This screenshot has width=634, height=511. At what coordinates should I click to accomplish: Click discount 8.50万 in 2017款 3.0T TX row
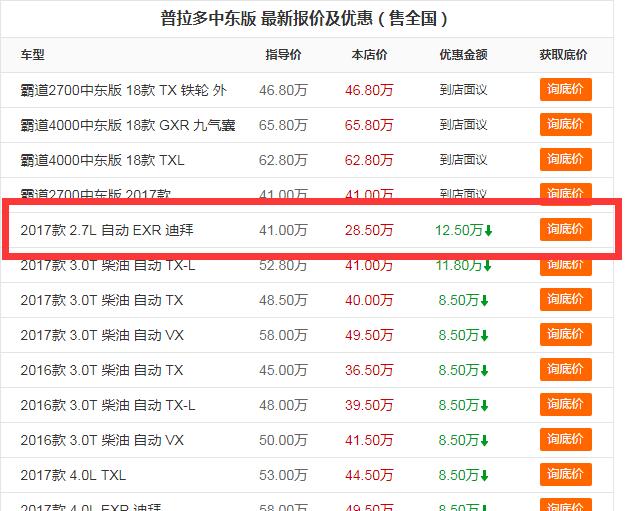point(463,300)
